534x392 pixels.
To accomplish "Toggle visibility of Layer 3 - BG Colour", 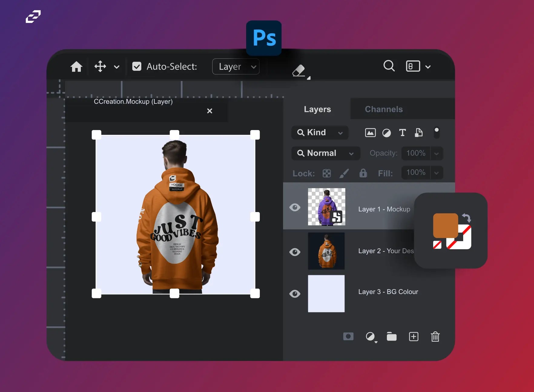I will point(295,294).
